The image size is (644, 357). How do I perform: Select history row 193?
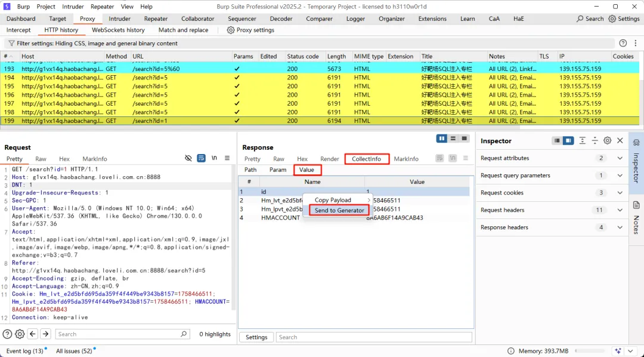click(x=320, y=69)
